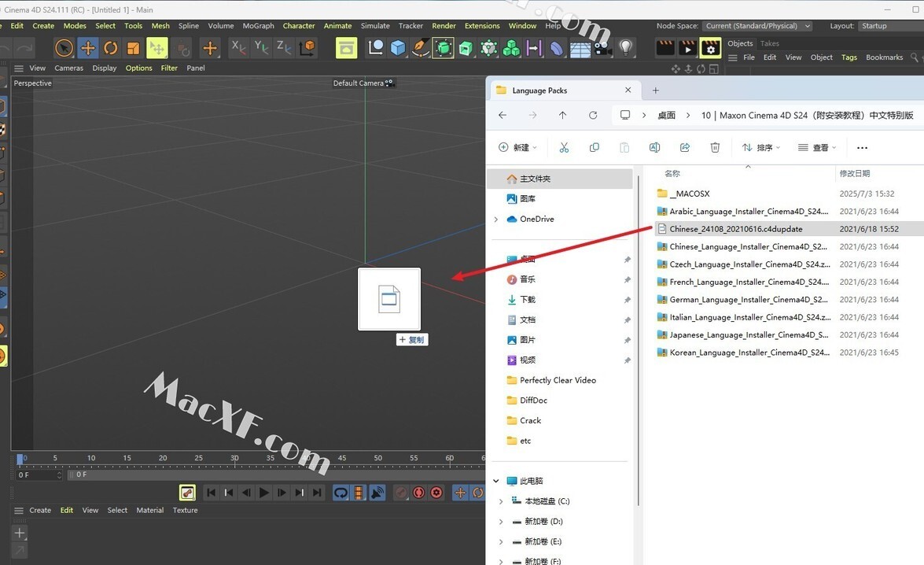Viewport: 924px width, 565px height.
Task: Expand the 新加卷 (D:) drive node
Action: tap(501, 522)
